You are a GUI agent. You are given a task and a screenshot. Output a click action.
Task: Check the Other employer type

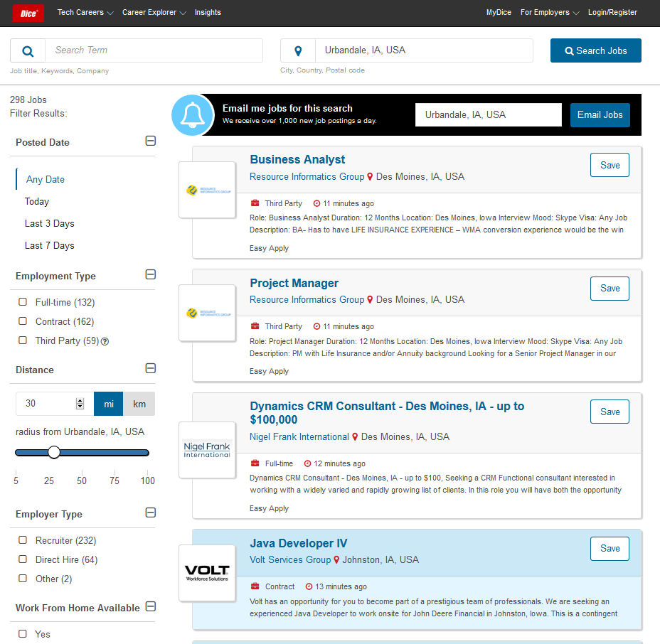click(23, 579)
